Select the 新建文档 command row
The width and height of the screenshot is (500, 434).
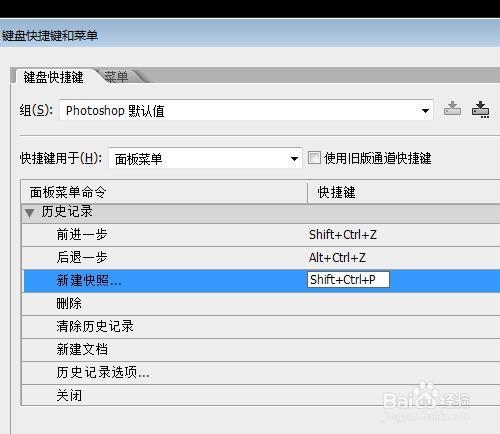click(260, 350)
